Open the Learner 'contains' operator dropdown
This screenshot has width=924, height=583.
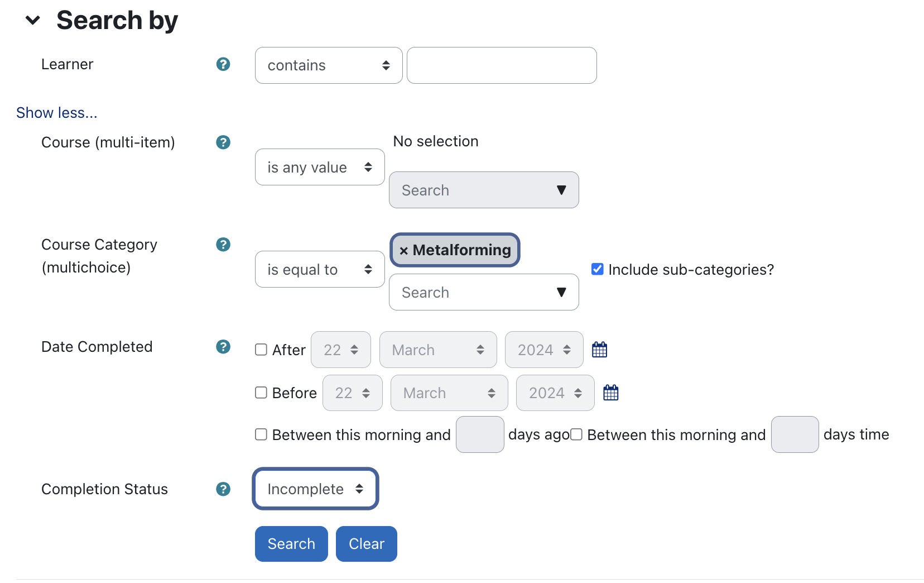pos(329,65)
